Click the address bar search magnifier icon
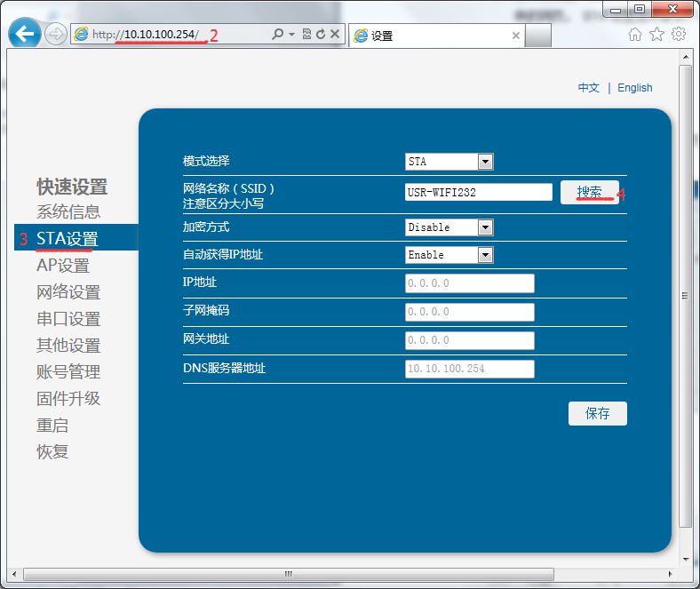The width and height of the screenshot is (700, 589). click(278, 34)
